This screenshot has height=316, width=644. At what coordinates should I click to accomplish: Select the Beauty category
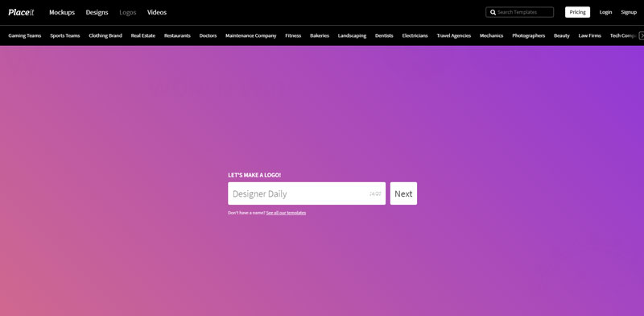pos(562,35)
